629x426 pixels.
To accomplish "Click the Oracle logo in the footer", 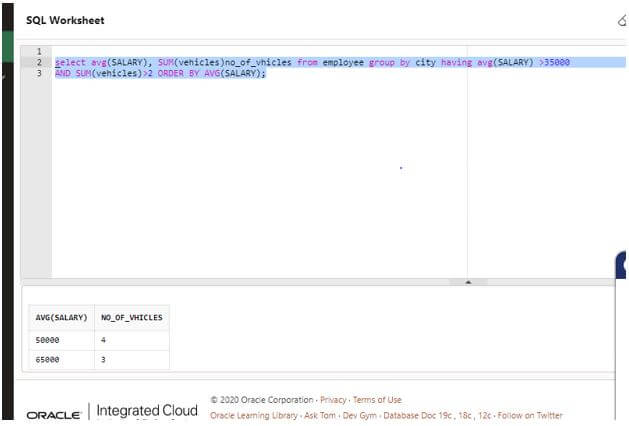I will click(x=54, y=415).
